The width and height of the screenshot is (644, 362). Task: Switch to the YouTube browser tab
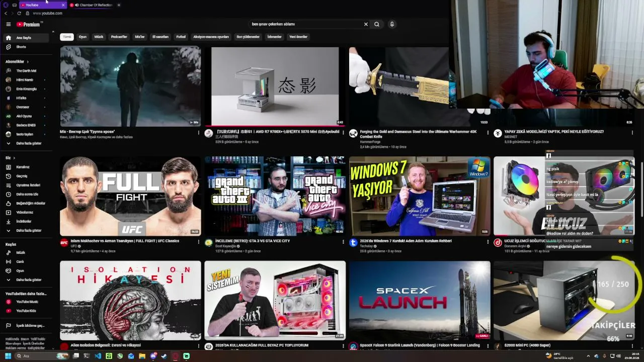coord(42,5)
